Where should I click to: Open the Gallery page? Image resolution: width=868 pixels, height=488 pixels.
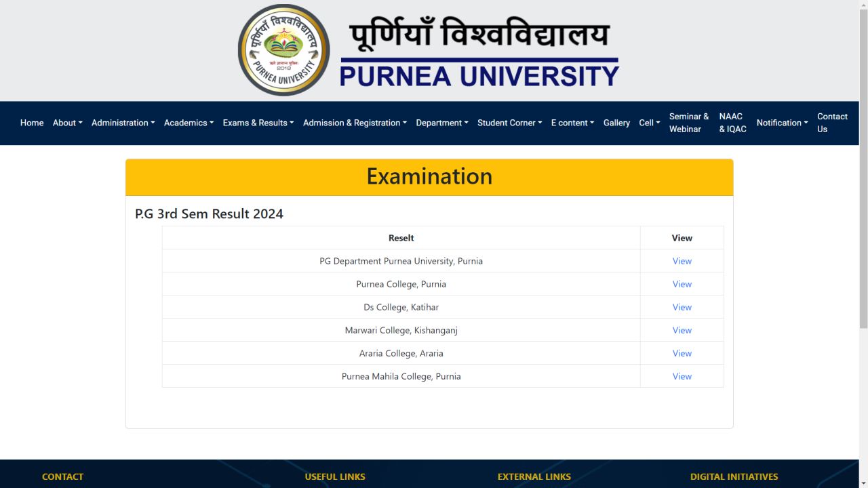point(616,123)
